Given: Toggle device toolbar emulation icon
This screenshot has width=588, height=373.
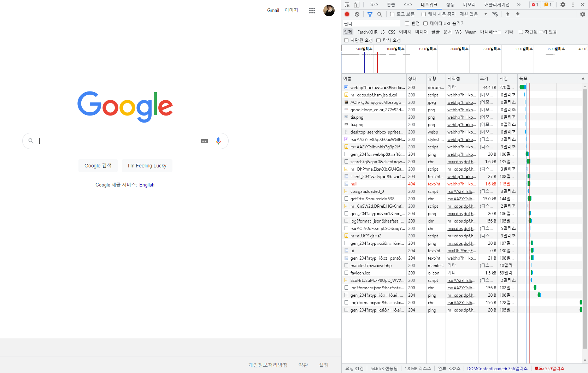Looking at the screenshot, I should click(x=357, y=5).
